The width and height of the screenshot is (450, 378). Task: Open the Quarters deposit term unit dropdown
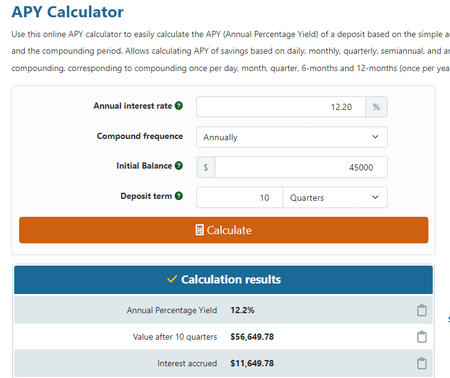pyautogui.click(x=335, y=197)
